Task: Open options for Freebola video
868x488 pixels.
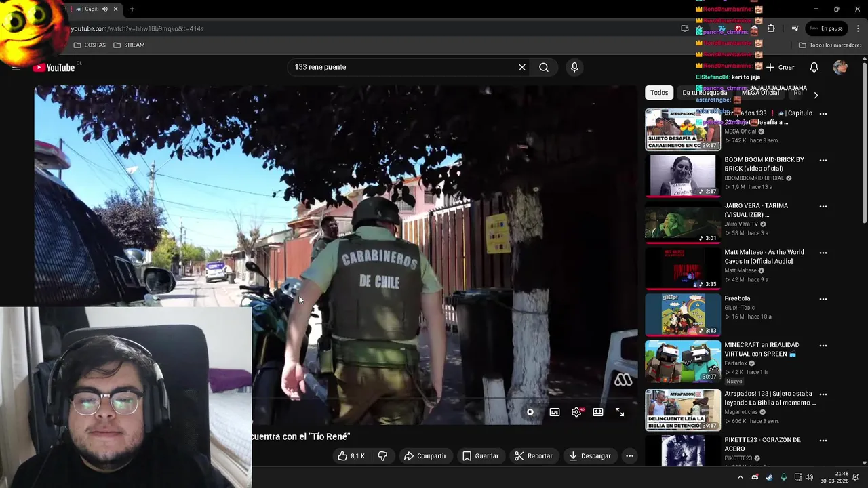Action: tap(823, 299)
